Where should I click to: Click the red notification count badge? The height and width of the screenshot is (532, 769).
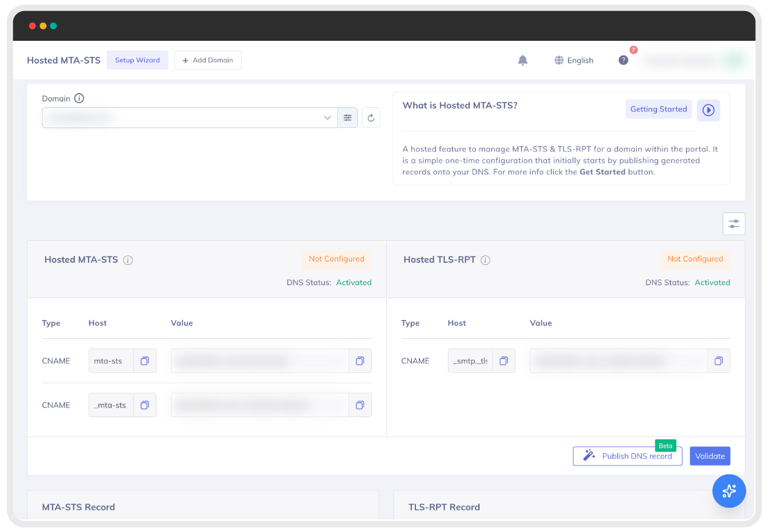coord(633,50)
